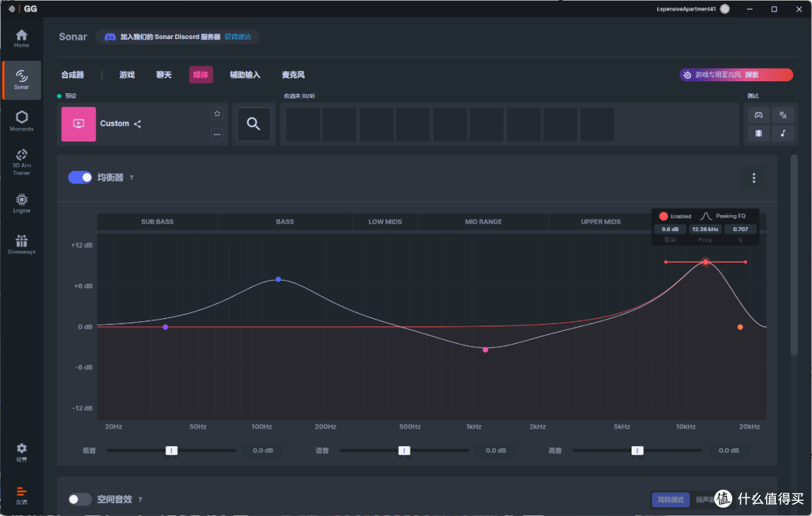Open Peaking EQ filter type selector
812x516 pixels.
pos(723,216)
